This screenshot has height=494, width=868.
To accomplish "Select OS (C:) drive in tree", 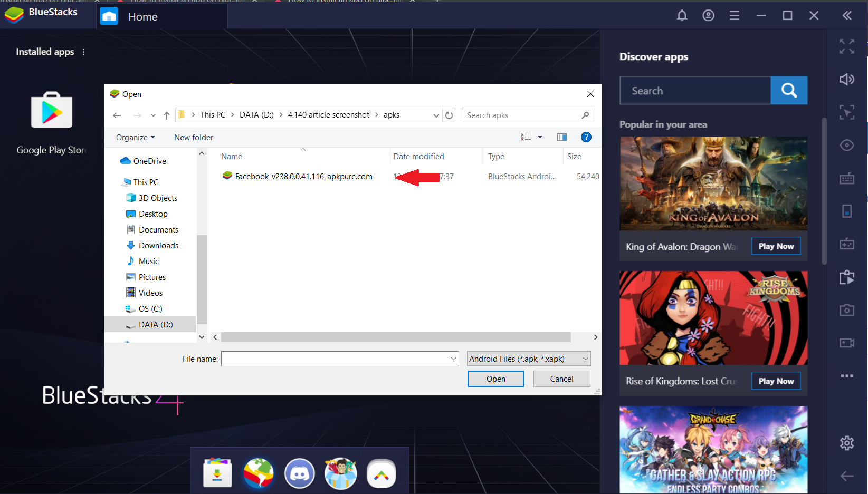I will [x=144, y=309].
